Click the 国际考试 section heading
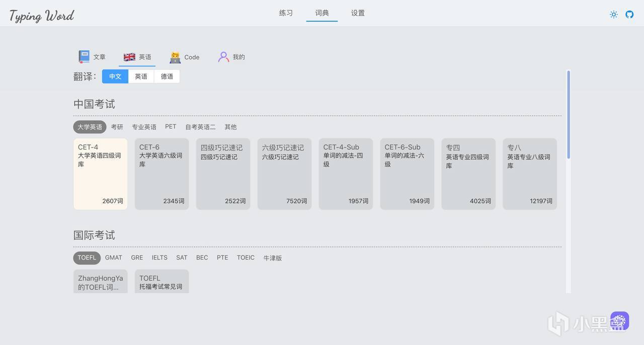The height and width of the screenshot is (345, 644). click(x=94, y=235)
